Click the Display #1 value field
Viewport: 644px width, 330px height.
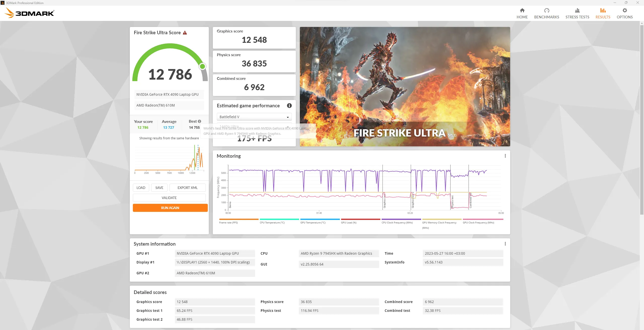click(x=215, y=262)
